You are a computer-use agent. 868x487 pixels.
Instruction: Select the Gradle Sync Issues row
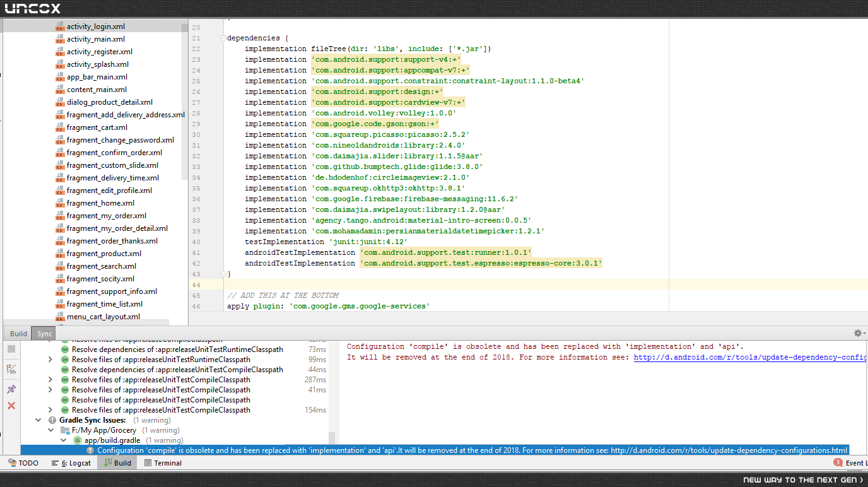[175, 420]
